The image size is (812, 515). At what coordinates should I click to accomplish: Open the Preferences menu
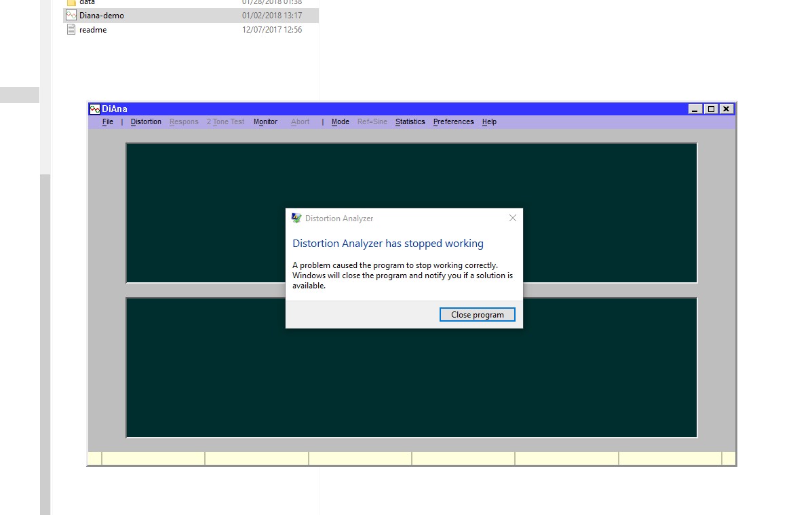[454, 121]
